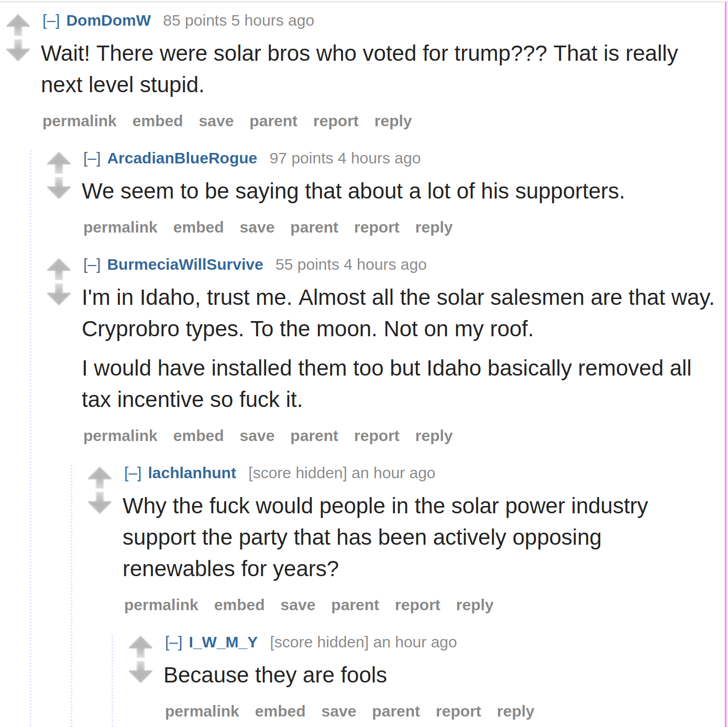Downvote I_W_M_Y's comment
This screenshot has width=728, height=727.
(x=140, y=673)
